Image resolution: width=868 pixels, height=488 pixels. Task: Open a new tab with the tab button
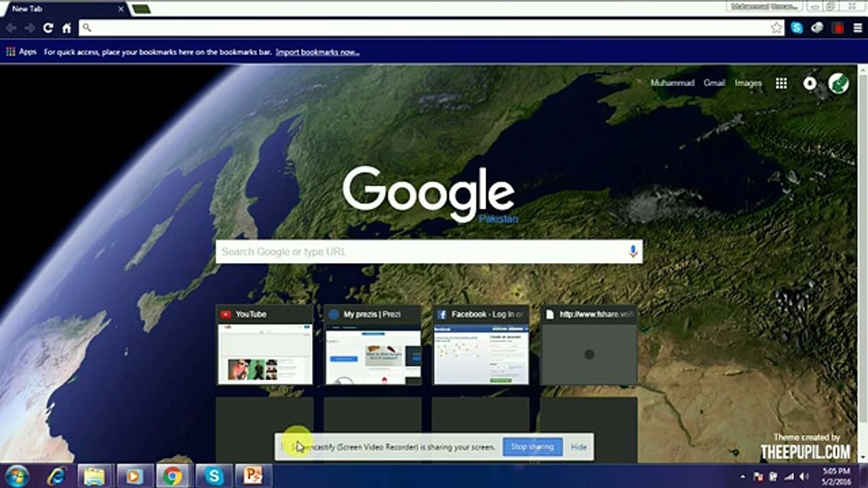point(141,9)
